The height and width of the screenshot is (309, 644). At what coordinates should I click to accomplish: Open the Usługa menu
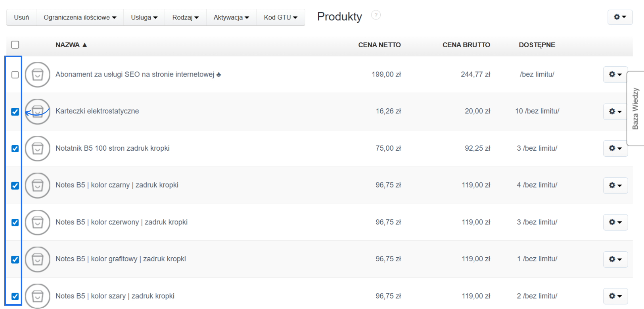click(144, 17)
